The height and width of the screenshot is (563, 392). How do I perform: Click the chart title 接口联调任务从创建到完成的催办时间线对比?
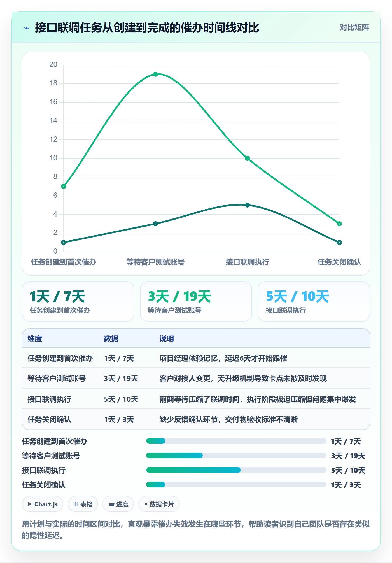[147, 28]
